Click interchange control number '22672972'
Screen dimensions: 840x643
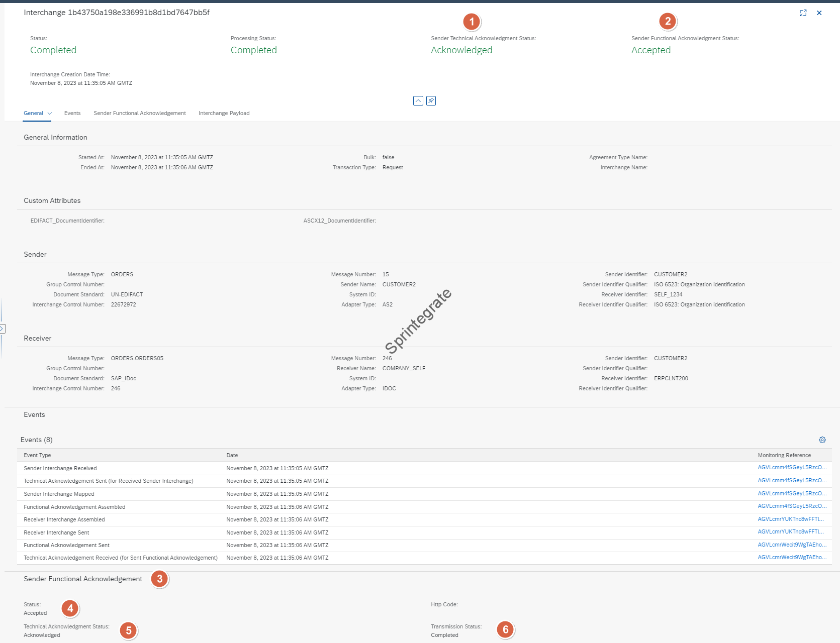pyautogui.click(x=124, y=305)
